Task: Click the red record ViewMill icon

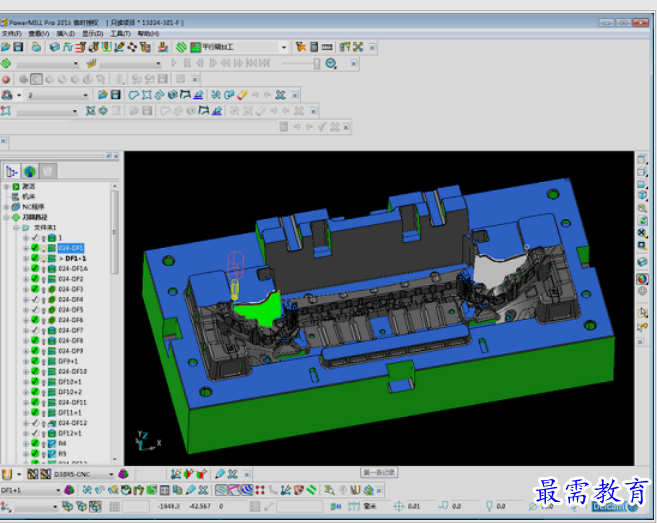Action: (x=5, y=79)
